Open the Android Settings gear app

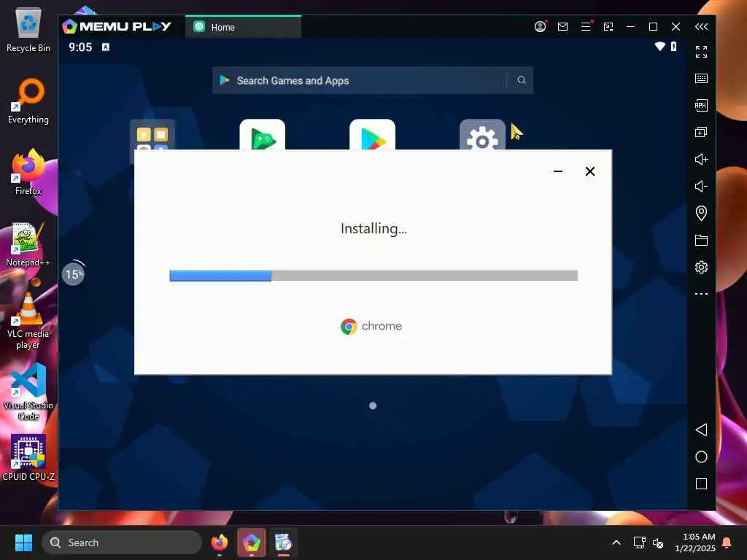[x=483, y=134]
